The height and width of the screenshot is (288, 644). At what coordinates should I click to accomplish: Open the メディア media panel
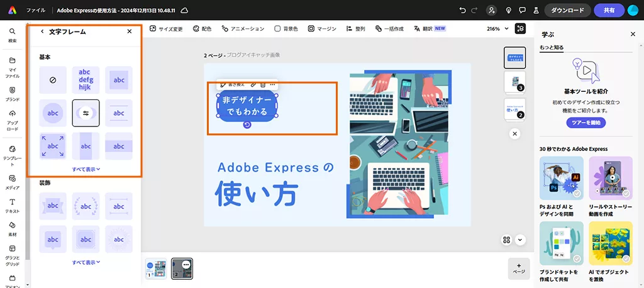[x=13, y=182]
